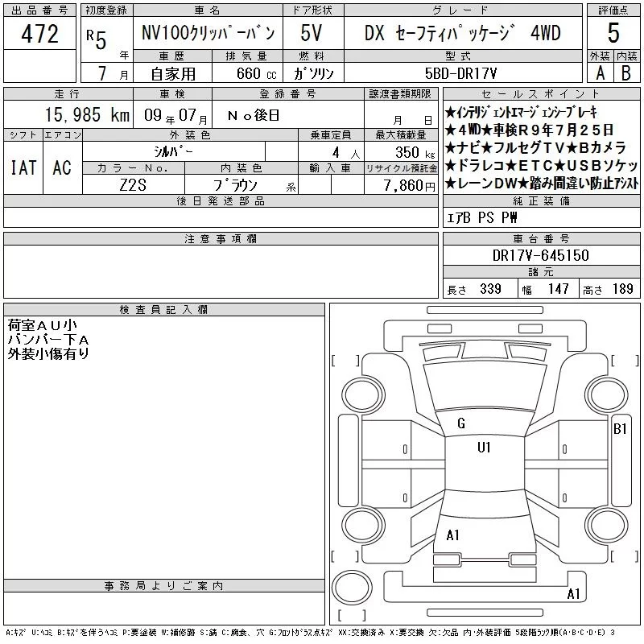Select inspector note 荷室AU小
The height and width of the screenshot is (644, 644).
42,325
